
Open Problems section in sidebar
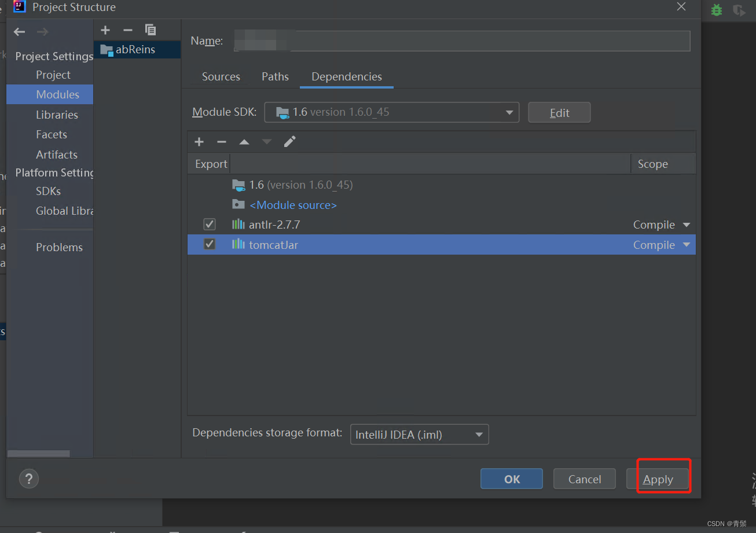pyautogui.click(x=59, y=247)
